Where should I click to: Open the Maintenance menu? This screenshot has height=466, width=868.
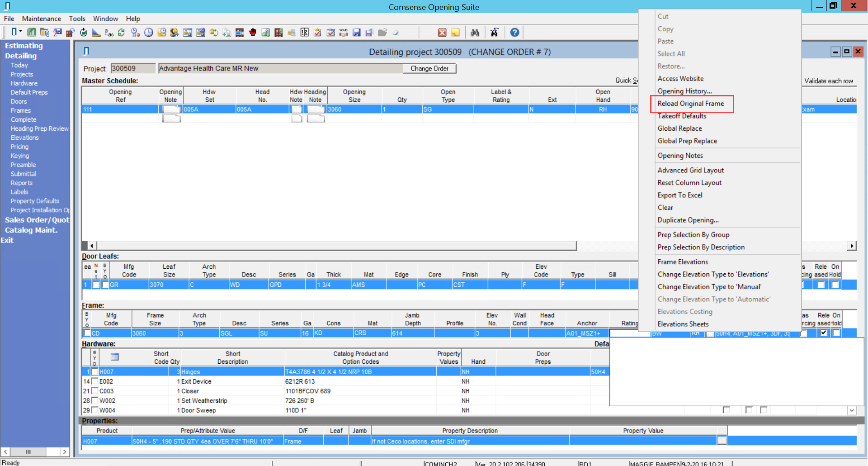(x=42, y=19)
